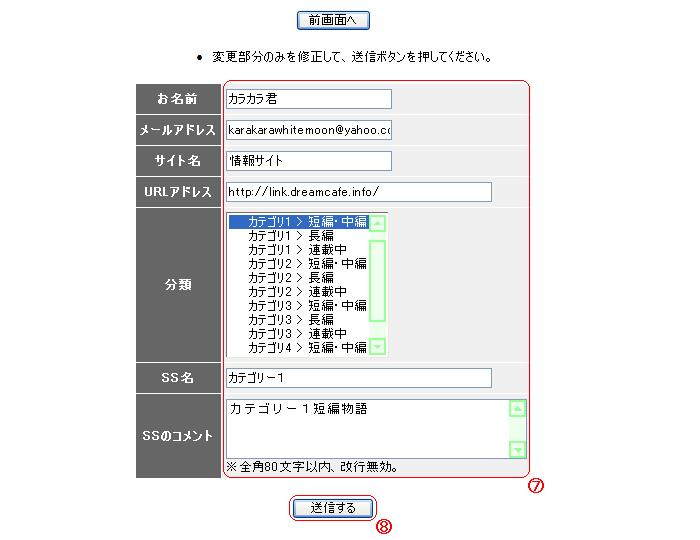
Task: Click the category list scroll-down arrow
Action: coord(378,346)
